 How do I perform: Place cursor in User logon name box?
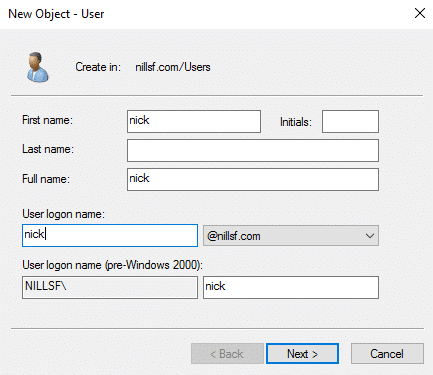[x=110, y=235]
